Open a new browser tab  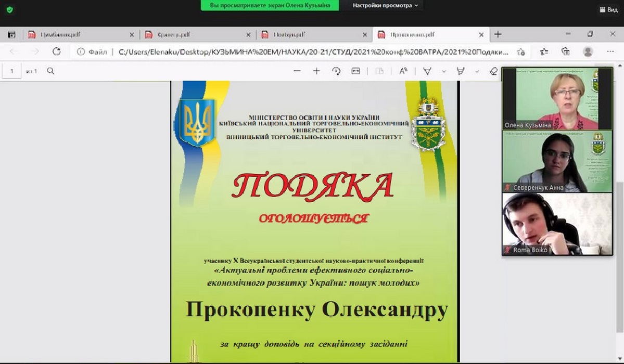click(x=498, y=35)
